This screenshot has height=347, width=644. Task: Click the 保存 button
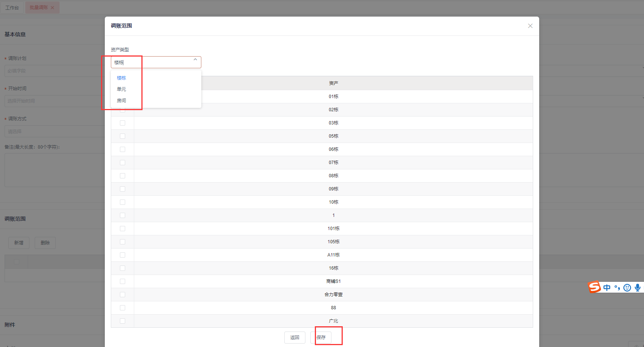tap(321, 338)
